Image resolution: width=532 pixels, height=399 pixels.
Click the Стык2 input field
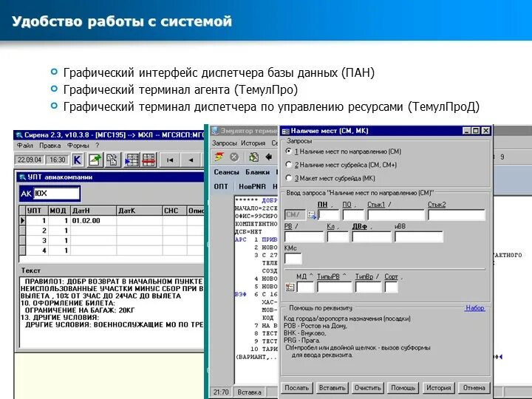click(457, 215)
